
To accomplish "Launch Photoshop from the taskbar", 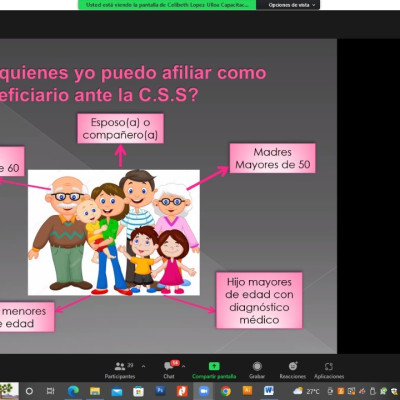I will point(160,390).
